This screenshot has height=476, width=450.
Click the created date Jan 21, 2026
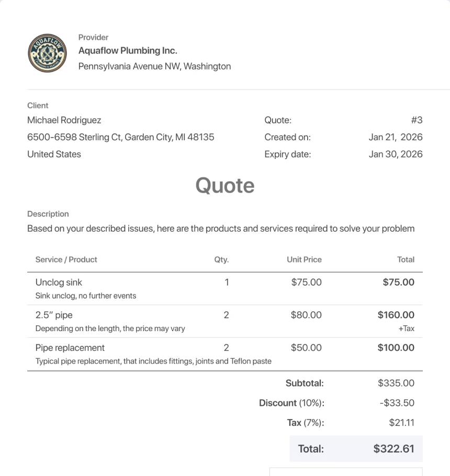tap(395, 137)
